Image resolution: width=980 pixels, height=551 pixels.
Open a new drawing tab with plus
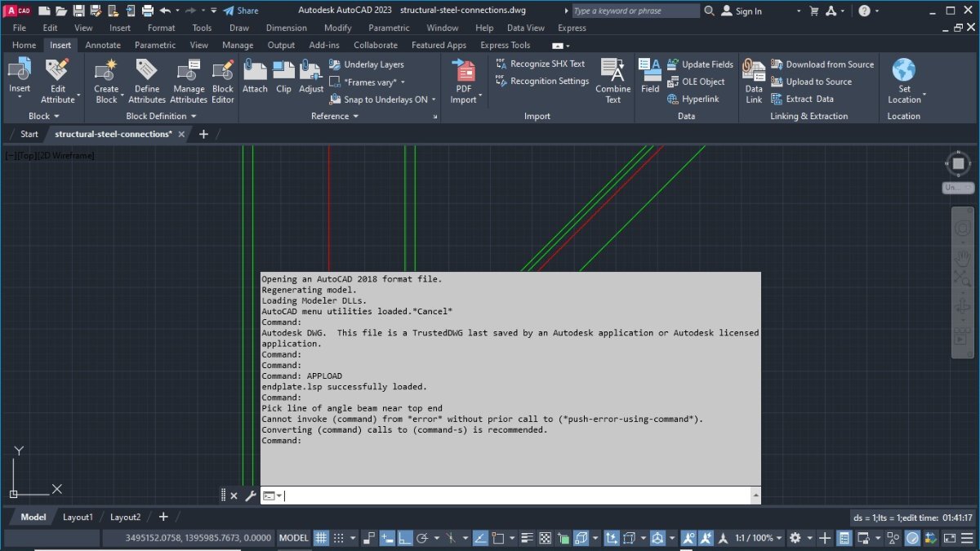[x=203, y=134]
